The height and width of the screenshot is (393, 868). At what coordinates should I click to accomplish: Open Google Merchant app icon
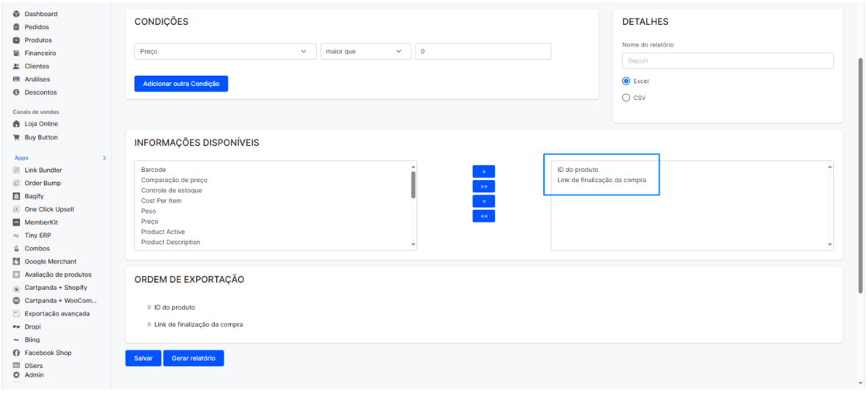click(16, 262)
